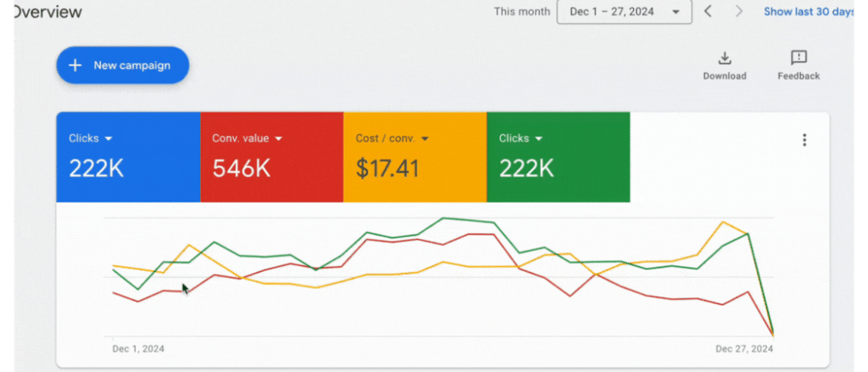
Task: Click the Dec 1, 2024 axis label
Action: point(138,348)
